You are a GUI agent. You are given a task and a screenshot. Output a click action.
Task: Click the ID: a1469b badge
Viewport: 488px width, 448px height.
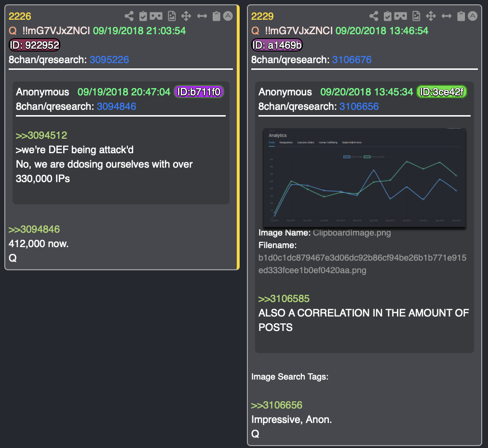[x=277, y=45]
